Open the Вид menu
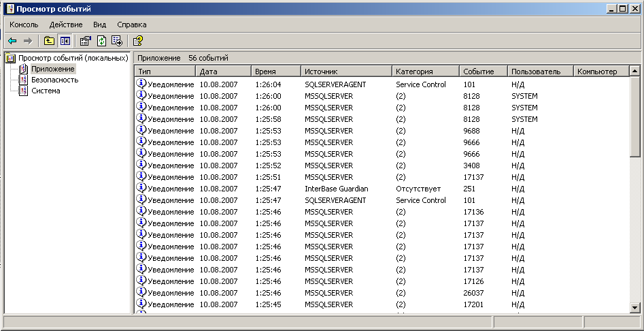 pyautogui.click(x=100, y=25)
